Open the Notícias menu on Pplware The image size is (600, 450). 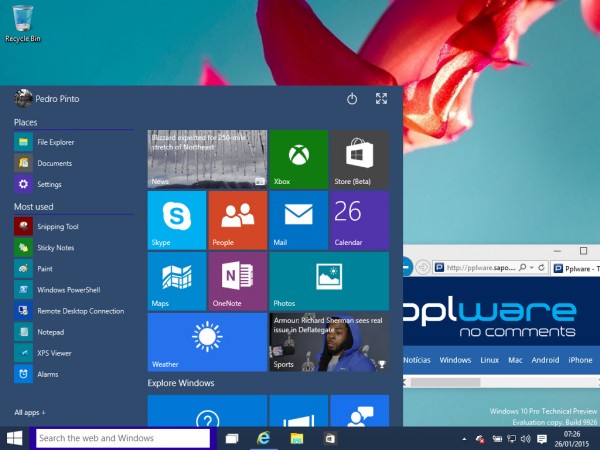(x=417, y=360)
